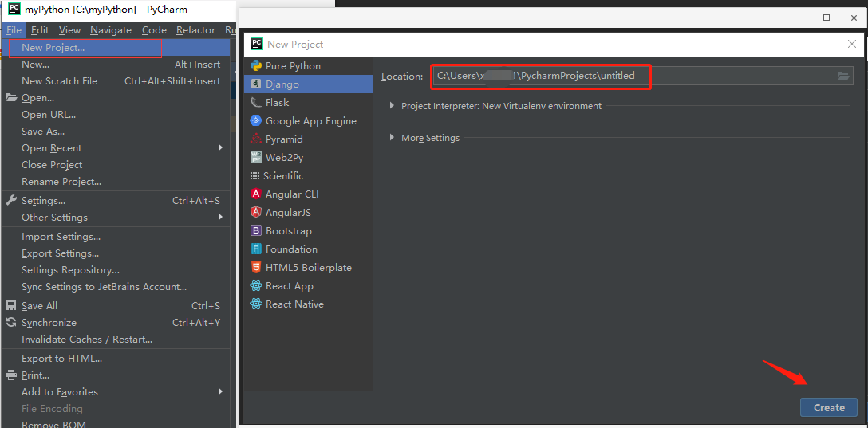Screen dimensions: 868x428
Task: Click the Open folder icon in File menu
Action: click(12, 98)
